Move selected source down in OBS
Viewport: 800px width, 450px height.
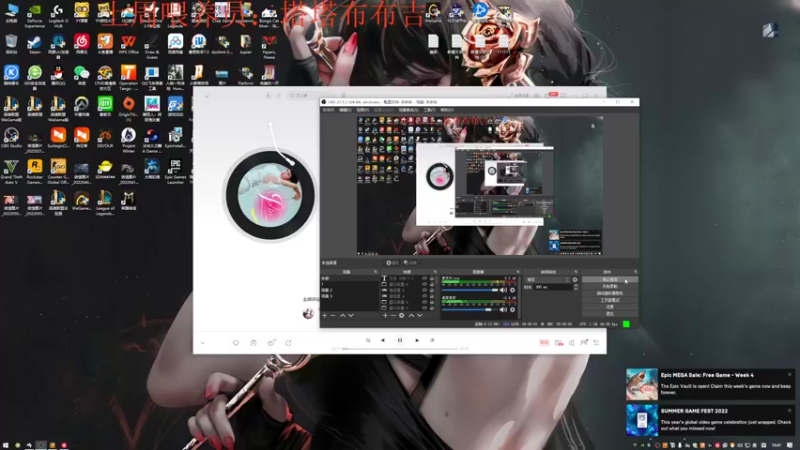click(419, 315)
